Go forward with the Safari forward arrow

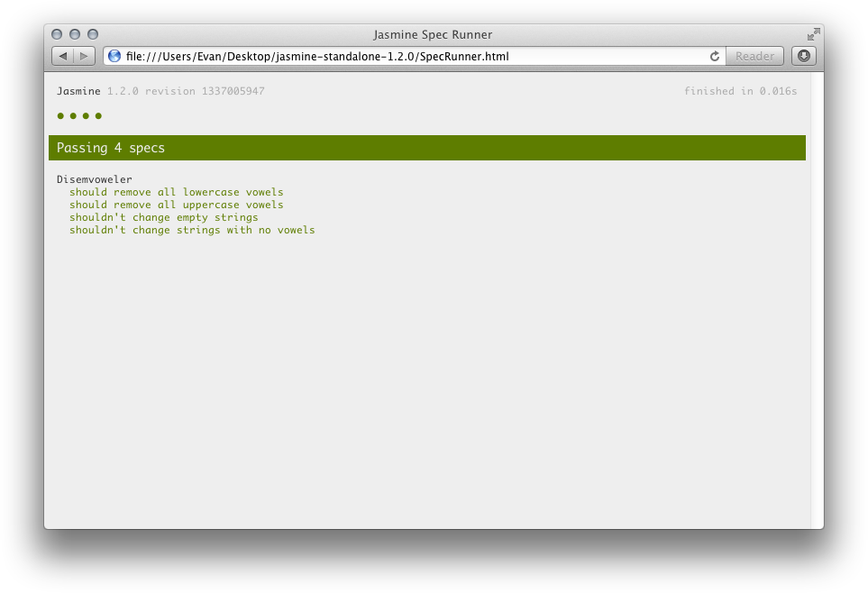click(x=84, y=56)
